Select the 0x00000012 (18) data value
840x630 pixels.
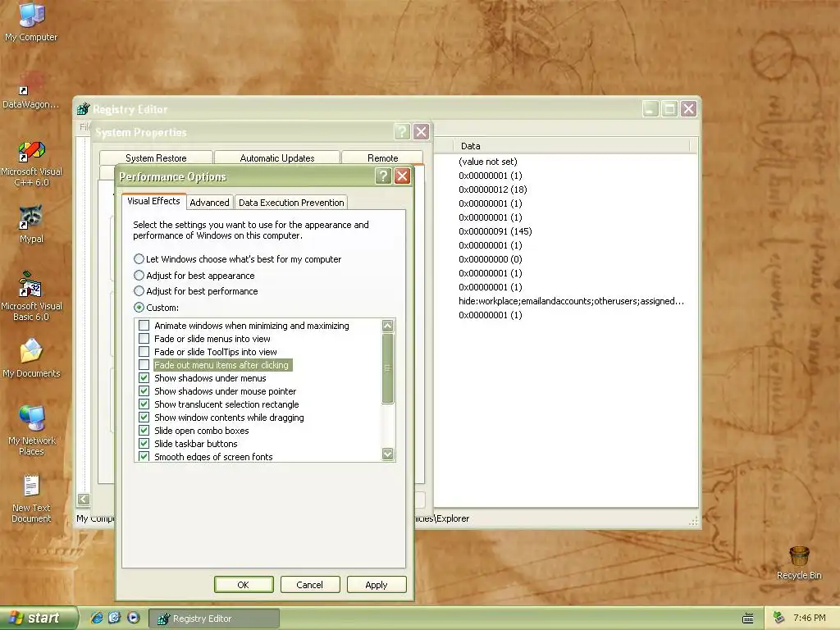(493, 189)
